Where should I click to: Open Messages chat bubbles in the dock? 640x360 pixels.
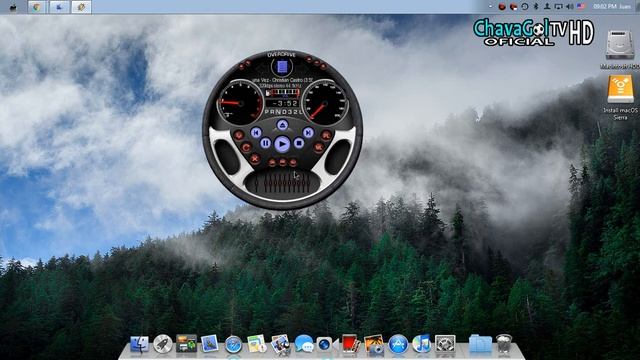pyautogui.click(x=304, y=344)
